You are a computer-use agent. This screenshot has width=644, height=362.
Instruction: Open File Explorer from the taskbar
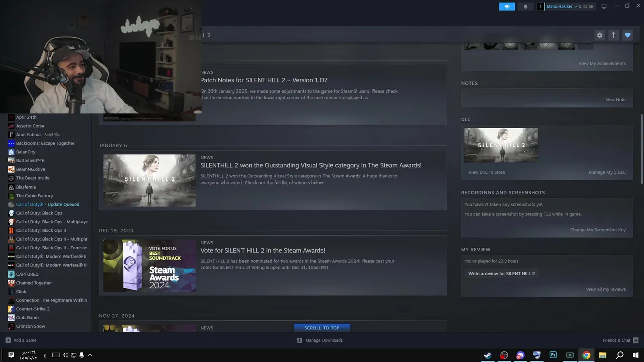click(x=603, y=355)
